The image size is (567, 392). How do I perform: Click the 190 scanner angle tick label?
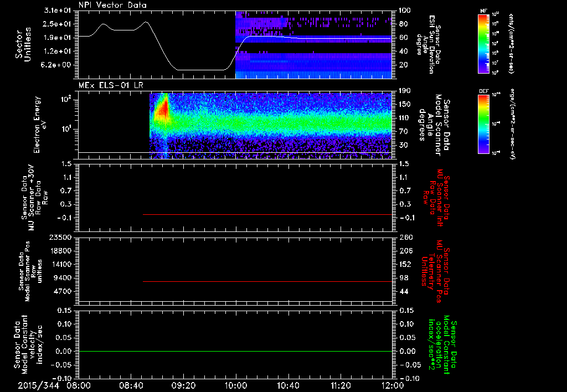coord(405,91)
